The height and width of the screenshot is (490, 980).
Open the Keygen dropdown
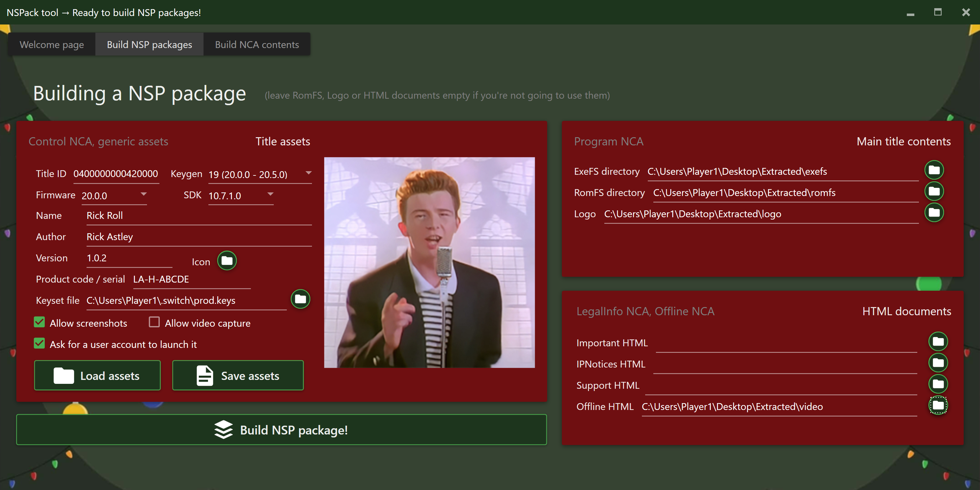tap(260, 174)
